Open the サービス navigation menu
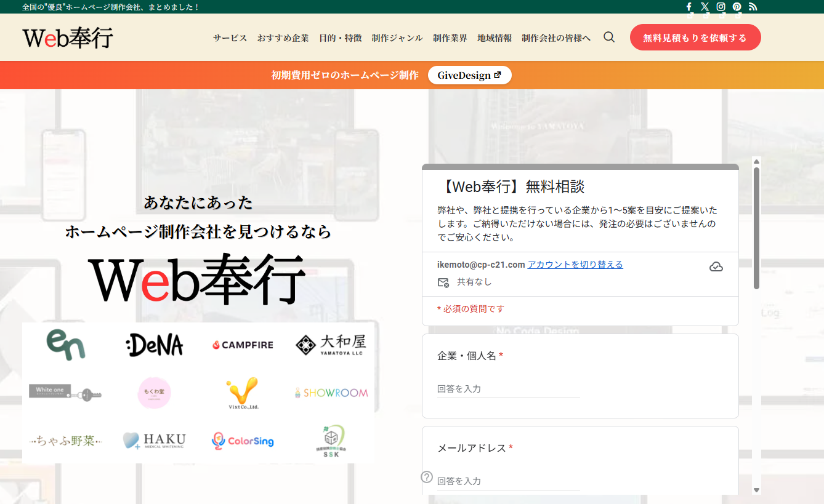The height and width of the screenshot is (504, 824). [x=229, y=37]
